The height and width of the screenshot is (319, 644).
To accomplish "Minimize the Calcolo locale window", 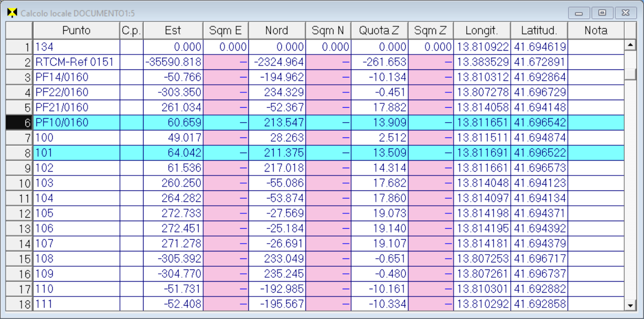I will tap(579, 13).
